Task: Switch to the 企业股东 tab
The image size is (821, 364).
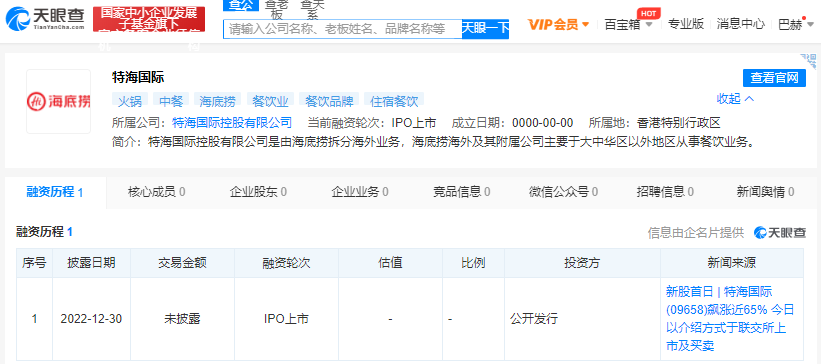Action: point(258,192)
